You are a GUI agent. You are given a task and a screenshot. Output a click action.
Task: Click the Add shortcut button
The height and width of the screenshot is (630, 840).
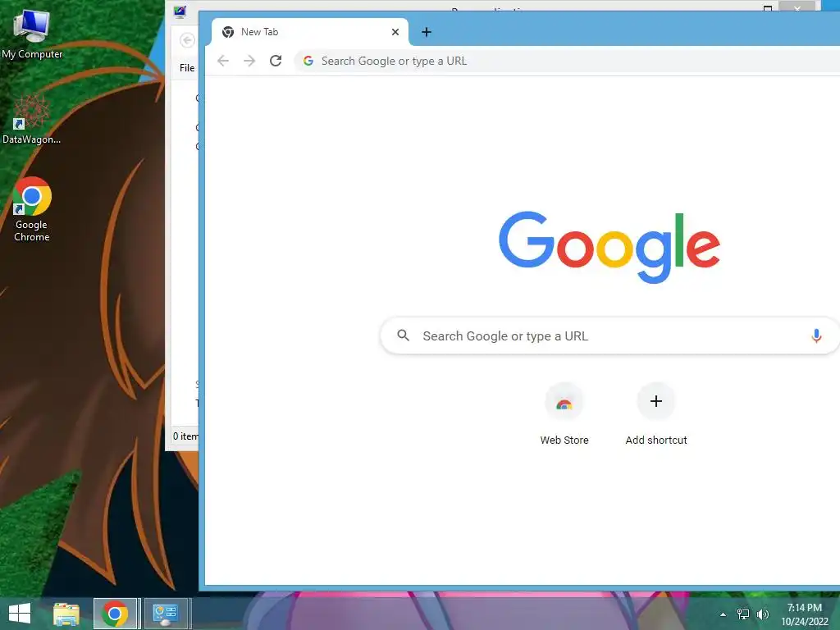(x=655, y=413)
